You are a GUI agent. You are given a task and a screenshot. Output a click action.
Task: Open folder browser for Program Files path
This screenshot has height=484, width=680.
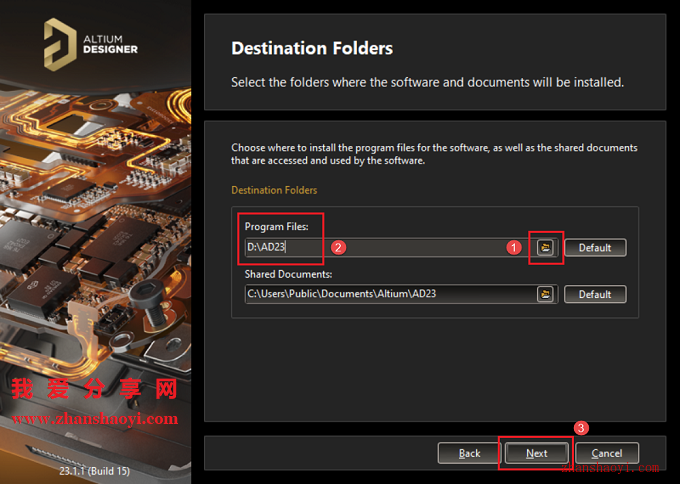coord(546,247)
